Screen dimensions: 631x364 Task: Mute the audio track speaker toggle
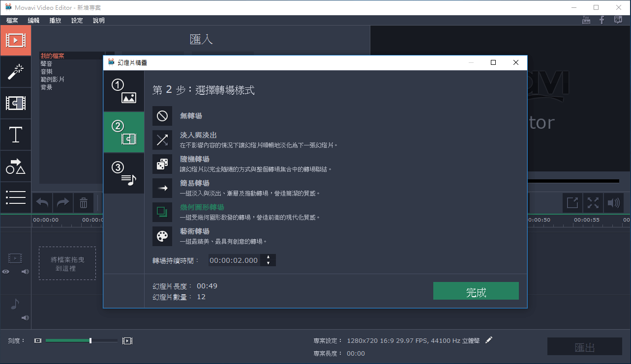pyautogui.click(x=25, y=317)
